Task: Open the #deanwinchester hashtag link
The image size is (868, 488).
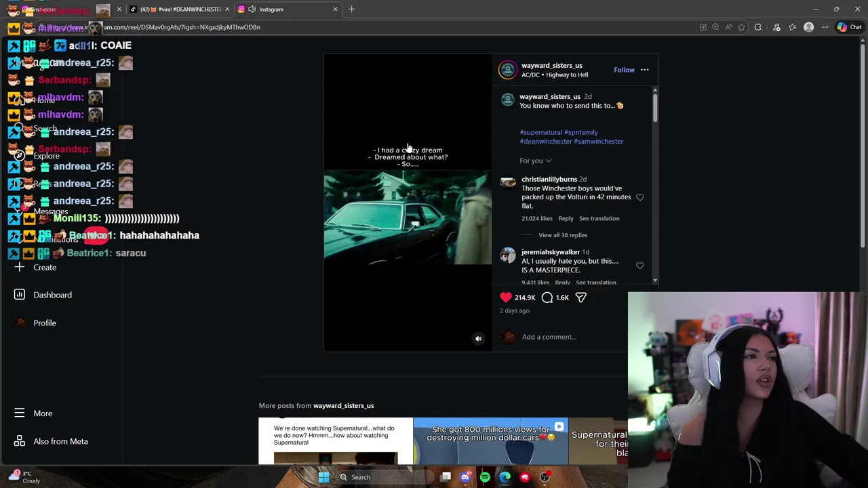Action: click(546, 141)
